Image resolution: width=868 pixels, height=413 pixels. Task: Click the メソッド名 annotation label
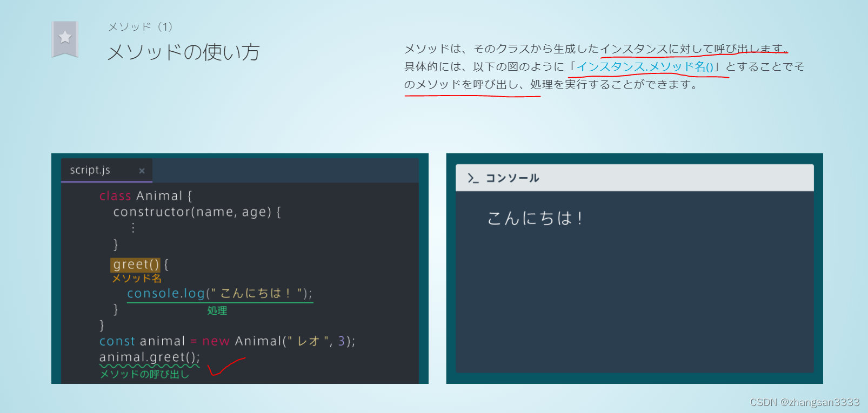pyautogui.click(x=137, y=279)
